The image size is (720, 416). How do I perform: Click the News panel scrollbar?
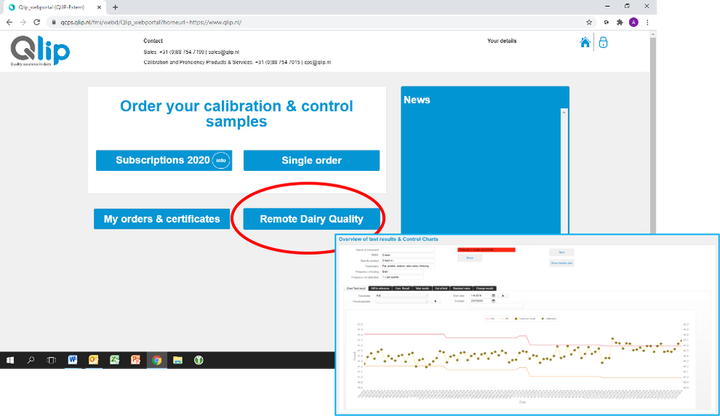[x=564, y=171]
